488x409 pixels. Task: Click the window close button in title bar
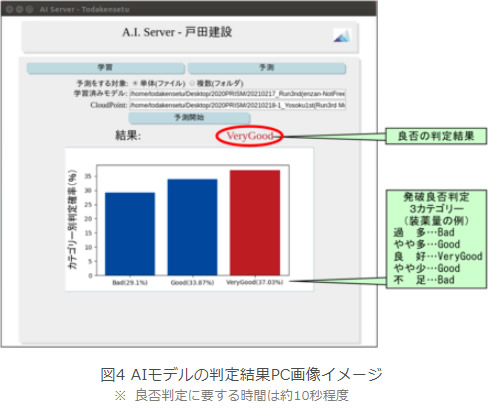coord(9,9)
